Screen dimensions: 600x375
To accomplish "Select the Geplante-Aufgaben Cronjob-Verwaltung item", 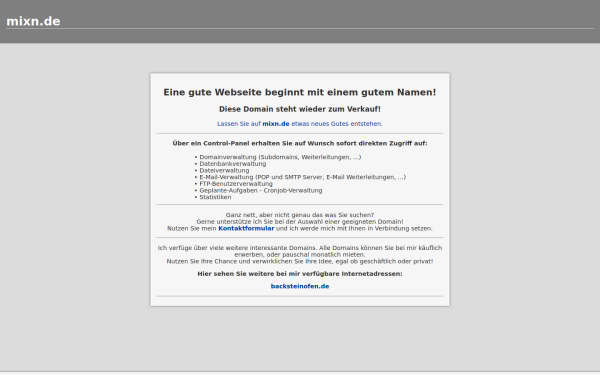I will [x=261, y=191].
